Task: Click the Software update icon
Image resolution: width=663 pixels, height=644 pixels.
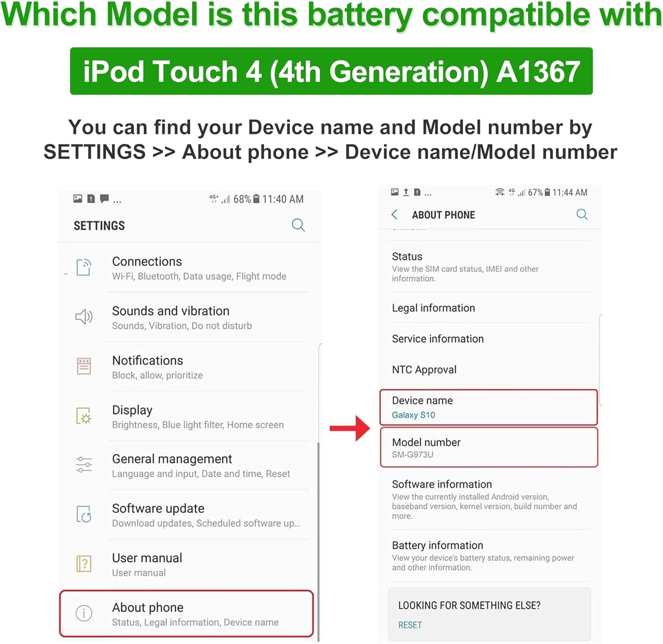Action: [84, 514]
